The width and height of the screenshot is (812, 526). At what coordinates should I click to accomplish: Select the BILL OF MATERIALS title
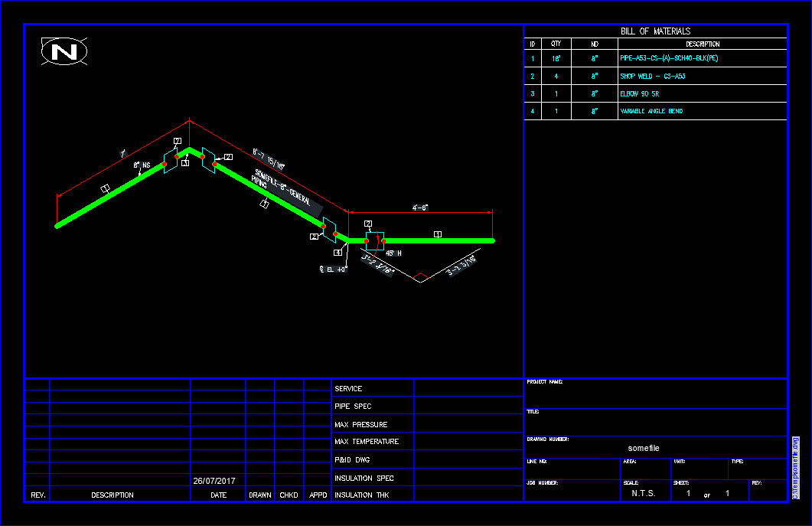[655, 31]
